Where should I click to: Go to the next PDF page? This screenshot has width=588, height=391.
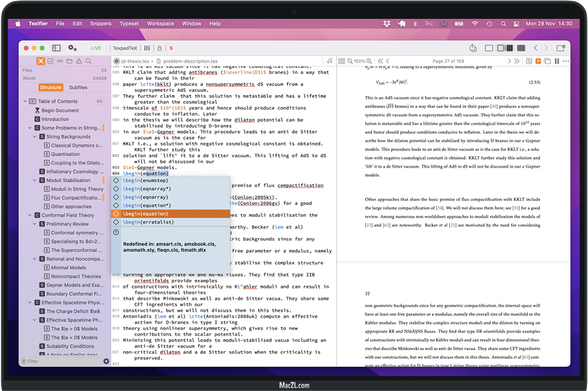click(x=510, y=61)
